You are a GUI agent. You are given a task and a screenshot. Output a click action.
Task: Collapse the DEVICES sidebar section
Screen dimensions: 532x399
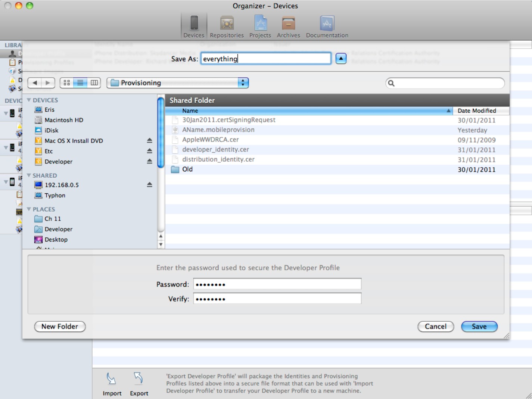click(29, 100)
